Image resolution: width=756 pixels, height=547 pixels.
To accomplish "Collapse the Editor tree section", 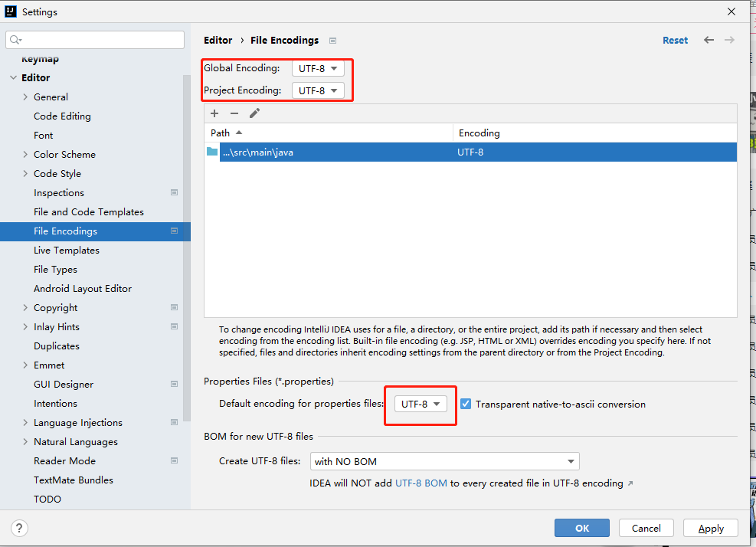I will coord(14,77).
